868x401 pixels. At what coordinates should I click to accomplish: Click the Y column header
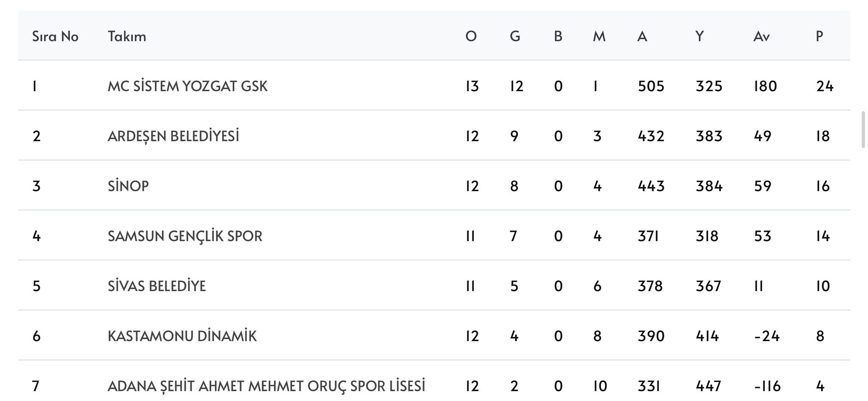[700, 36]
